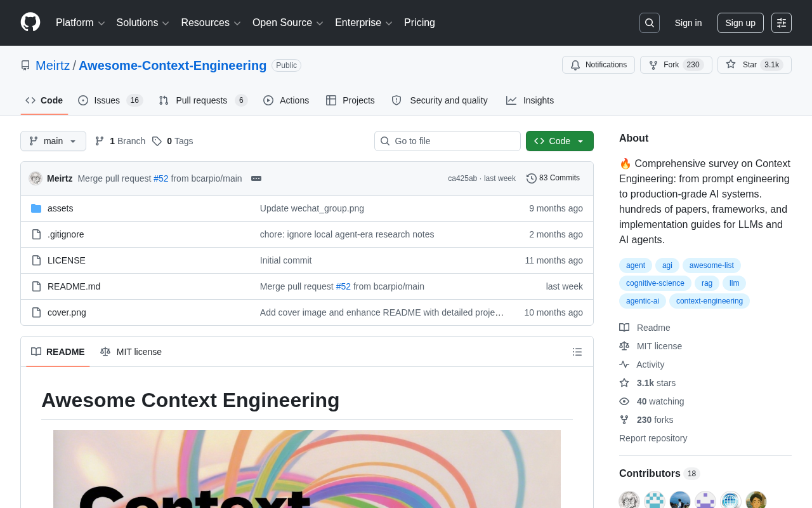Open the Awesome-Context-Engineering repository title link
Screen dimensions: 812x508
pyautogui.click(x=173, y=65)
